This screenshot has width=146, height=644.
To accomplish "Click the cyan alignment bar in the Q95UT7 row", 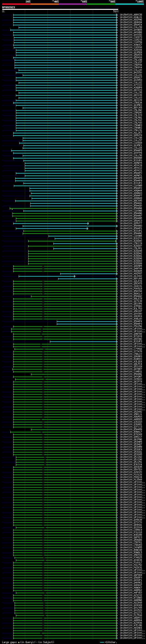I will click(51, 223).
